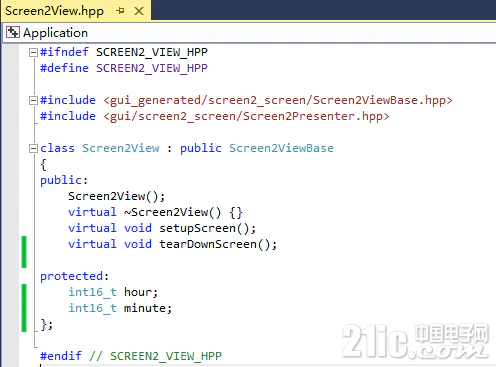The height and width of the screenshot is (367, 496).
Task: Click the Screen2View constructor declaration
Action: [116, 196]
